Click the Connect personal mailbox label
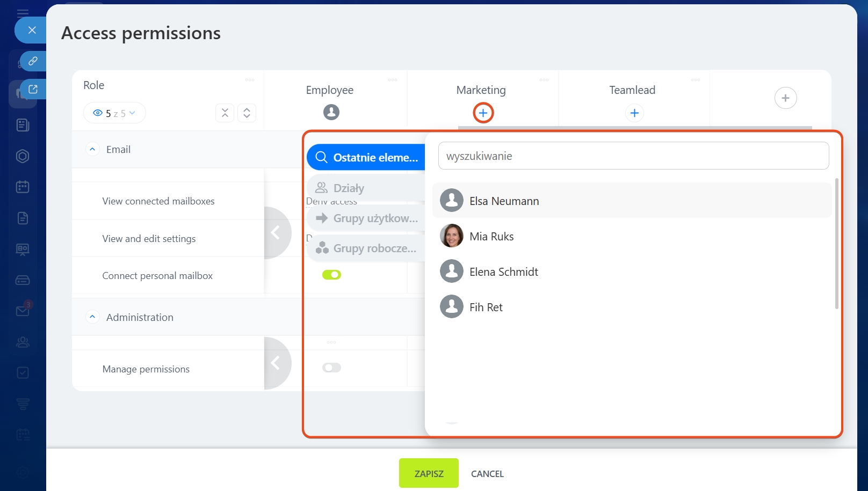The height and width of the screenshot is (491, 868). 157,276
